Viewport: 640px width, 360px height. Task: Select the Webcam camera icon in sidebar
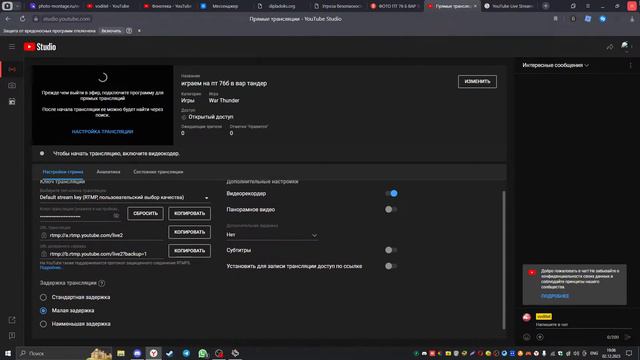pyautogui.click(x=12, y=85)
